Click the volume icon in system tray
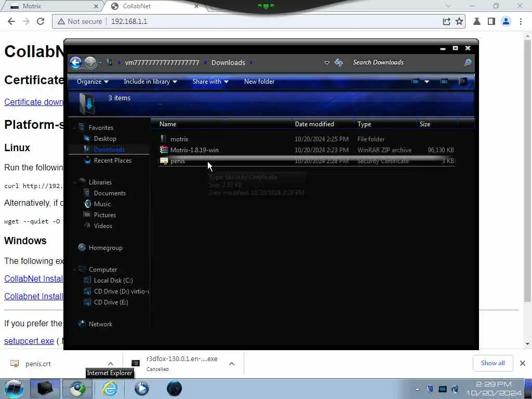Viewport: 532px width, 399px height. click(x=455, y=389)
